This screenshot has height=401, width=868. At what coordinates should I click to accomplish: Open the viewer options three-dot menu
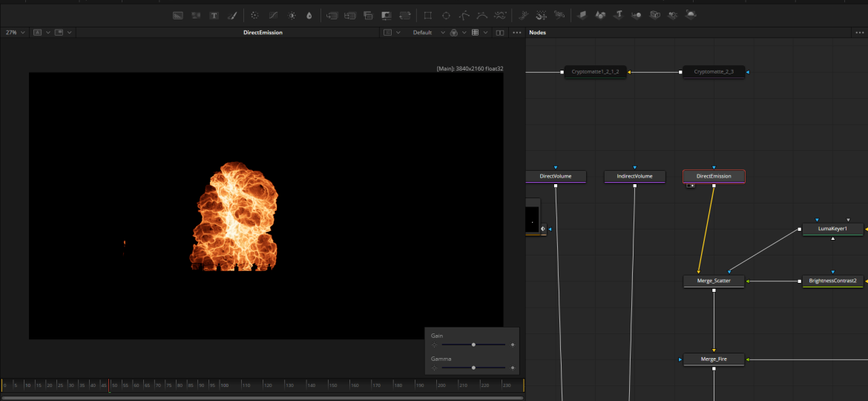coord(517,33)
